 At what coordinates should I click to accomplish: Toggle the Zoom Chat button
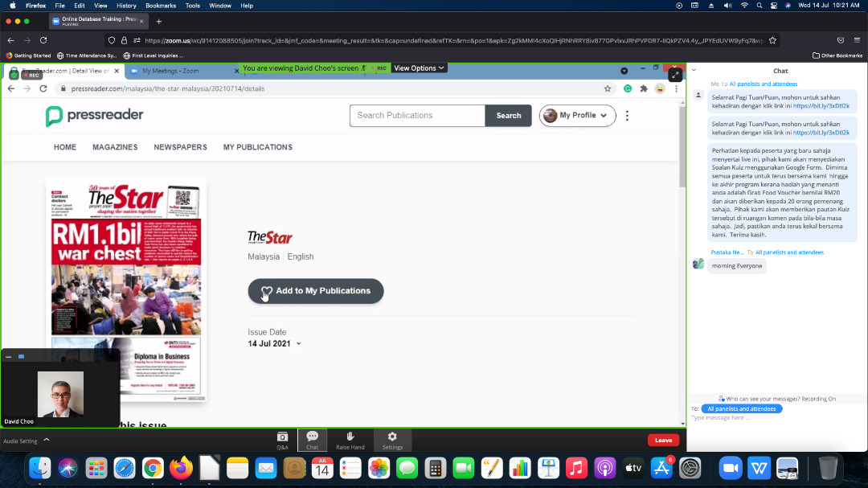(312, 441)
